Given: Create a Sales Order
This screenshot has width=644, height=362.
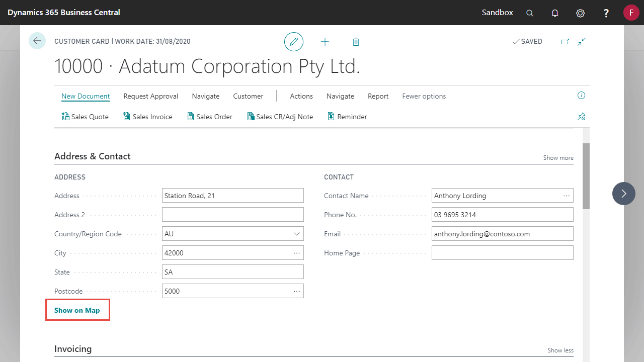Looking at the screenshot, I should 210,117.
